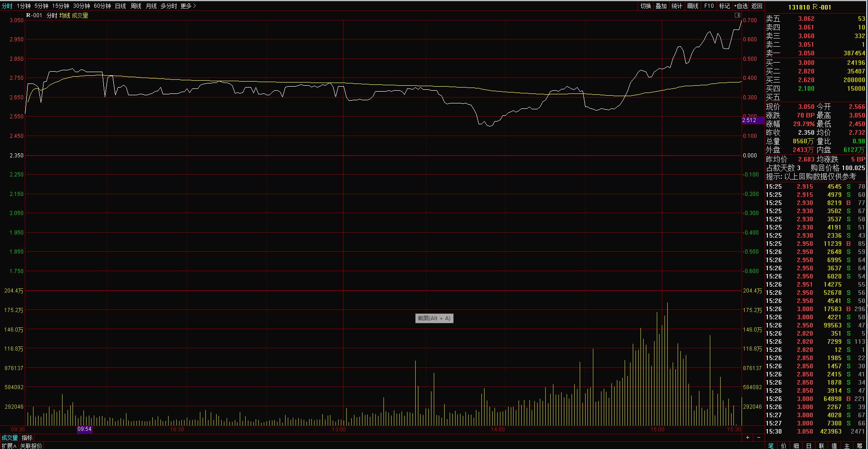Select the 指标 indicator tab
868x449 pixels.
point(27,438)
